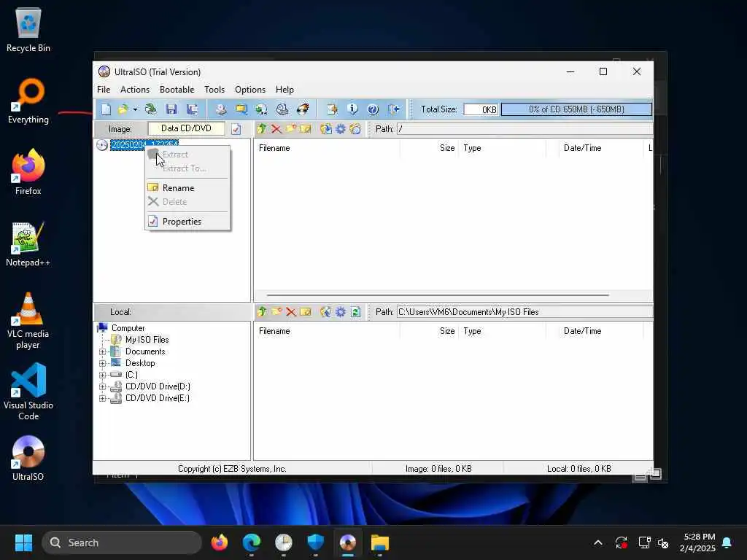Click the gear icon in Local pane toolbar
The image size is (747, 560).
coord(341,312)
